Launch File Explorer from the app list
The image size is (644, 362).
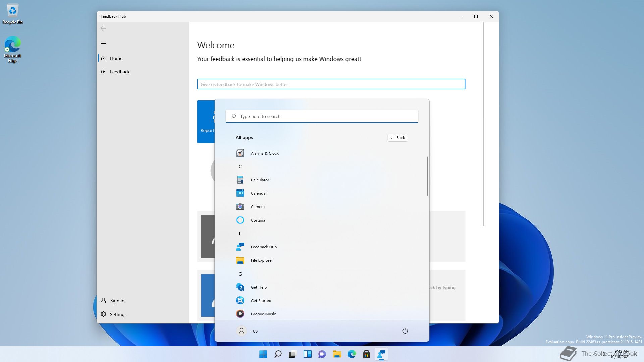321,260
